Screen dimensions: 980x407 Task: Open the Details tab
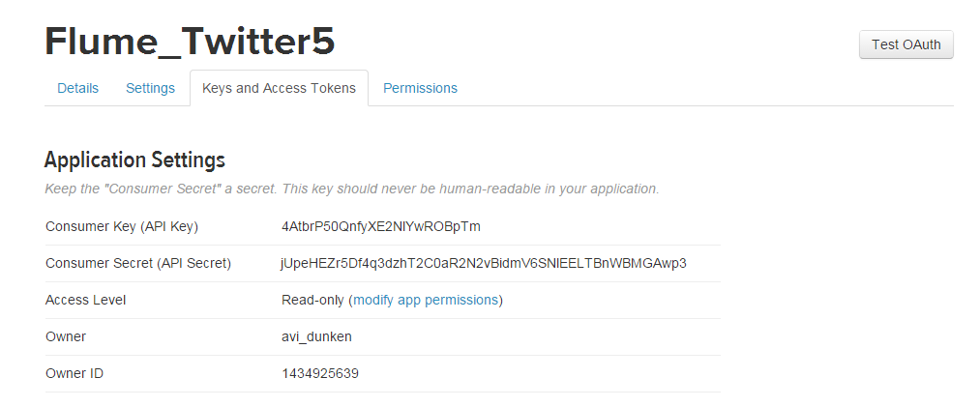click(x=78, y=88)
